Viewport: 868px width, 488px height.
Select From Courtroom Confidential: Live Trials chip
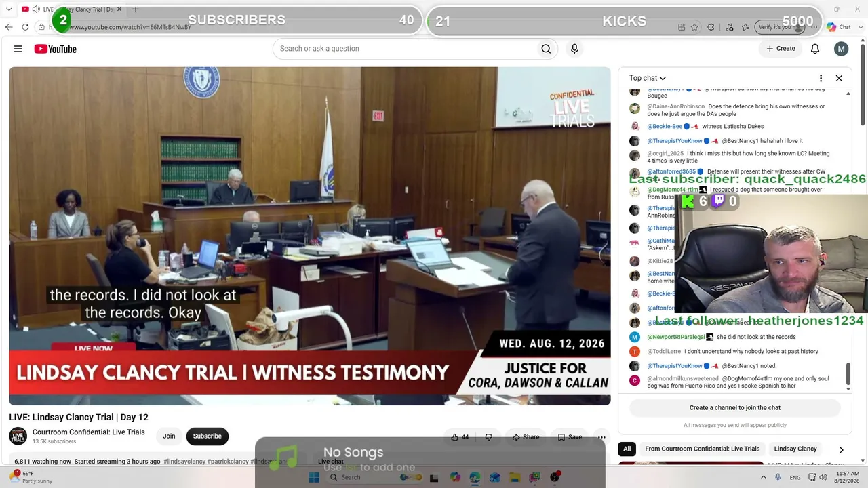coord(703,449)
